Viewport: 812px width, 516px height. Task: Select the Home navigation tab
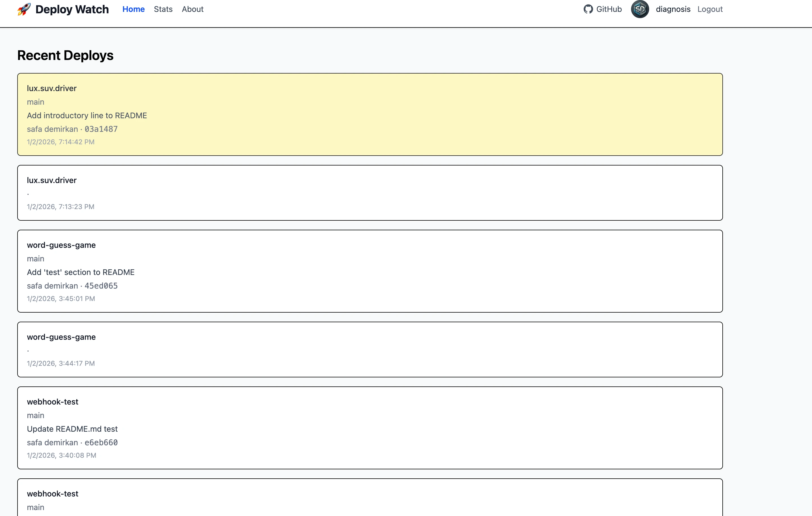pos(133,9)
